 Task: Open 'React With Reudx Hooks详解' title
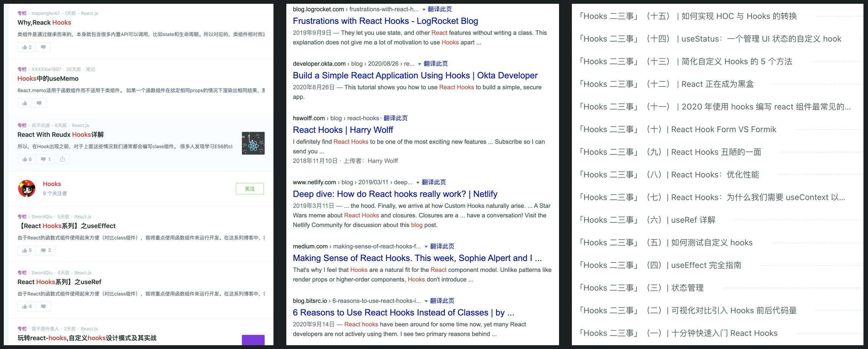point(60,134)
